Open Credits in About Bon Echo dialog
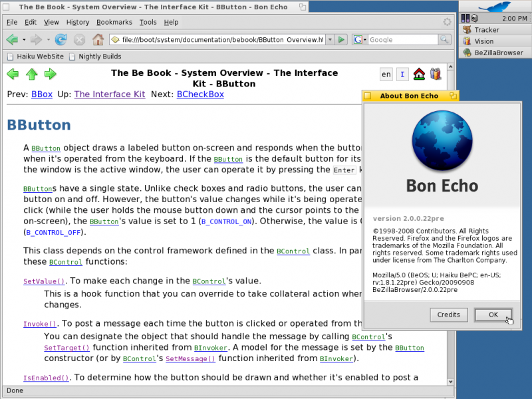 click(448, 315)
